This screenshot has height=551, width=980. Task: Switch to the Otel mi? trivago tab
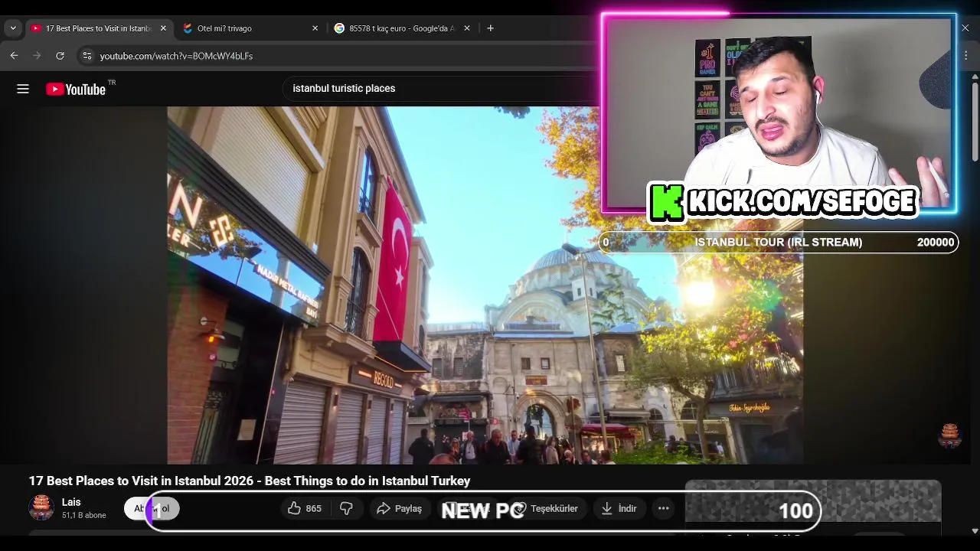[250, 28]
